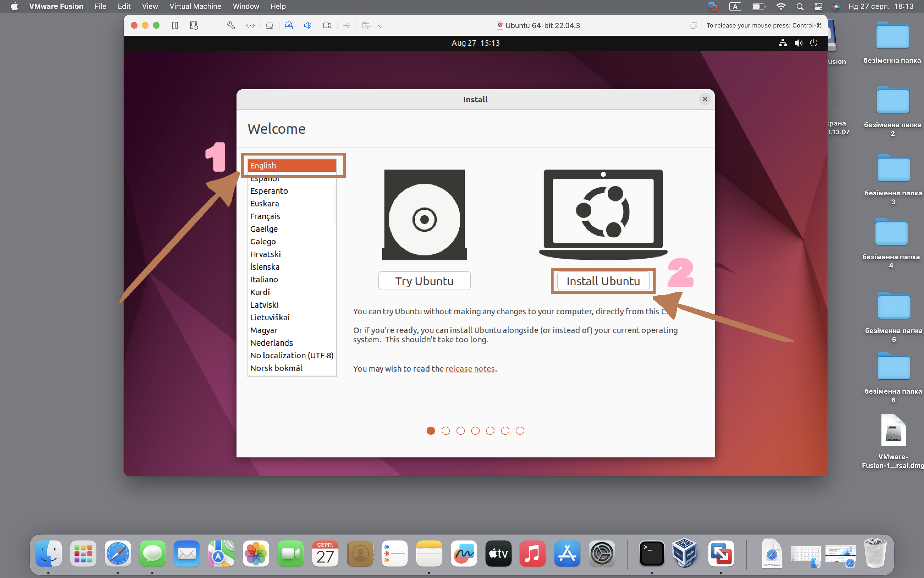
Task: Collapse toolbar with the left chevron
Action: click(x=380, y=25)
